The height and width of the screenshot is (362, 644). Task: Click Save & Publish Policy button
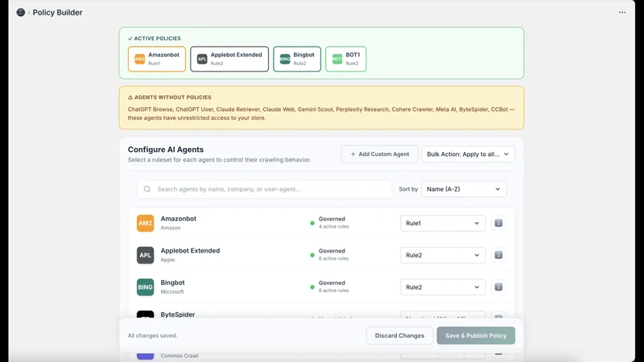pos(476,335)
